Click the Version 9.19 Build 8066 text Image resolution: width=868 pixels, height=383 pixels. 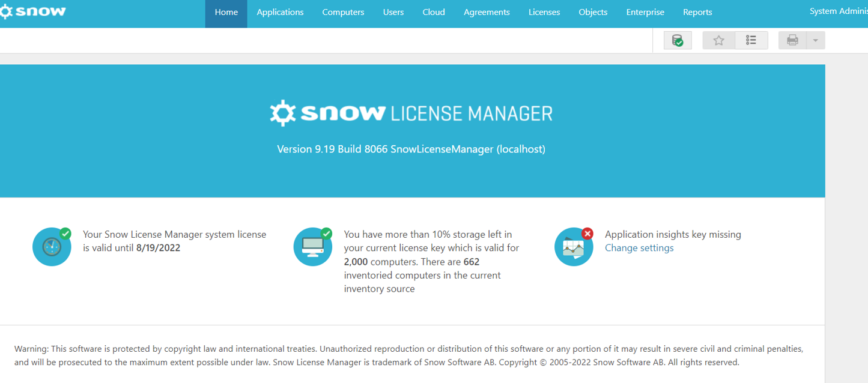(x=411, y=149)
